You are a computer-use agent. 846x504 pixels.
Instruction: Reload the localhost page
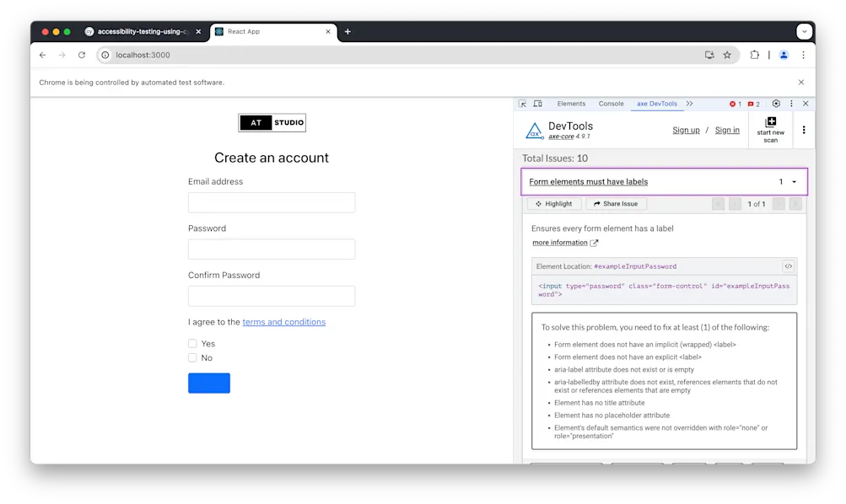pyautogui.click(x=82, y=55)
